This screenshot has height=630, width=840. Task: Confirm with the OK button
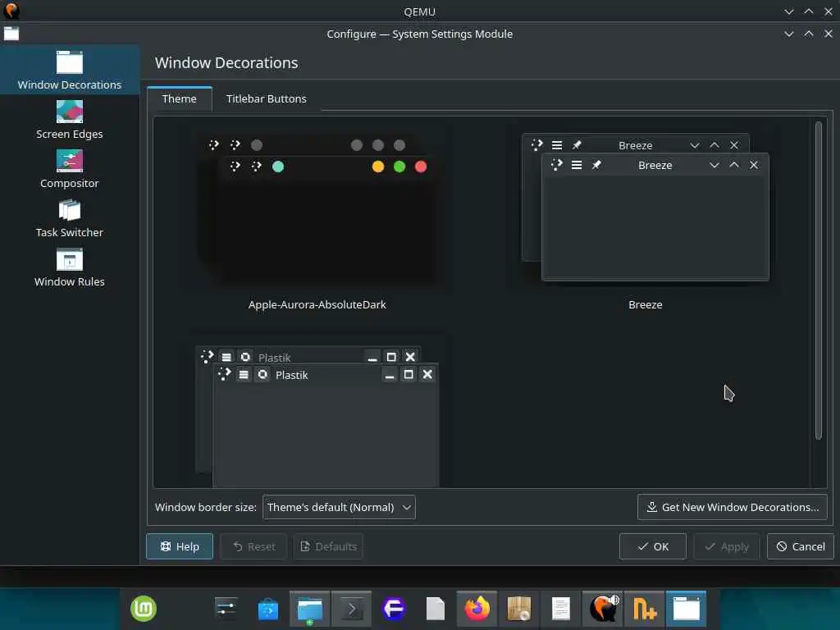pos(652,546)
